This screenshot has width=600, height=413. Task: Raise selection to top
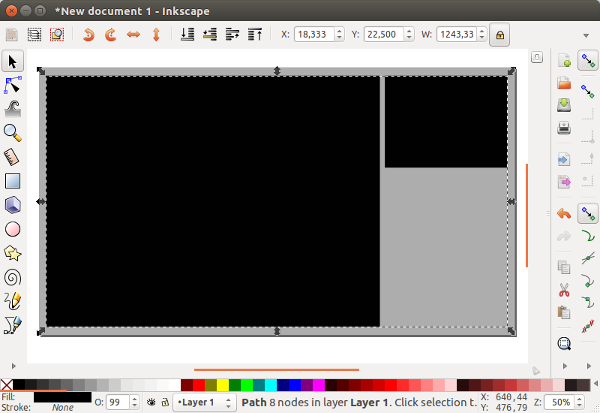click(x=254, y=34)
